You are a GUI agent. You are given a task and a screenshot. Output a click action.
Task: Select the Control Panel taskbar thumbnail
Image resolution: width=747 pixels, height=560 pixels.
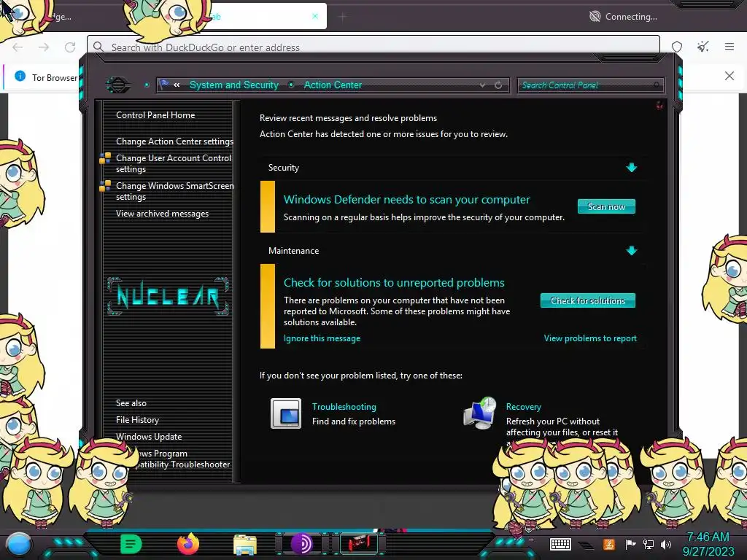[359, 543]
